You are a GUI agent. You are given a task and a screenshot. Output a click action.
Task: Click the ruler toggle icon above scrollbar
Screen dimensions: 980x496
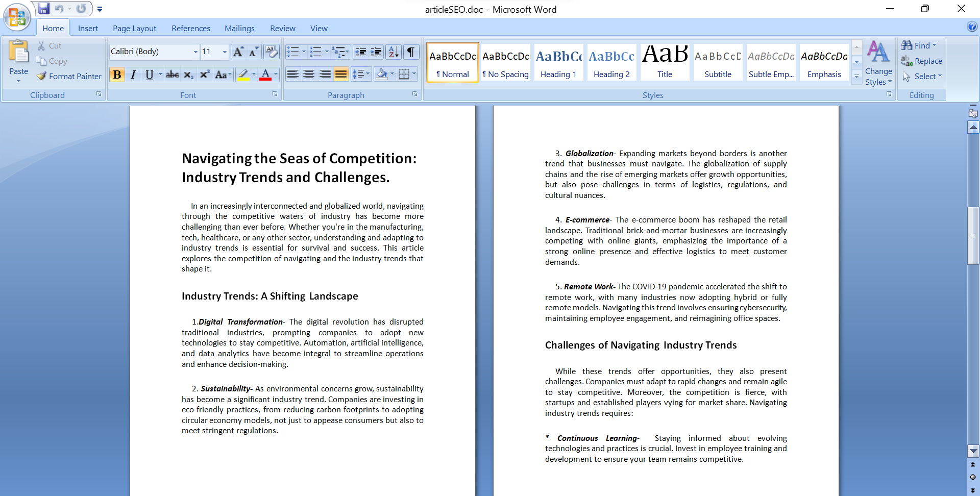coord(973,113)
